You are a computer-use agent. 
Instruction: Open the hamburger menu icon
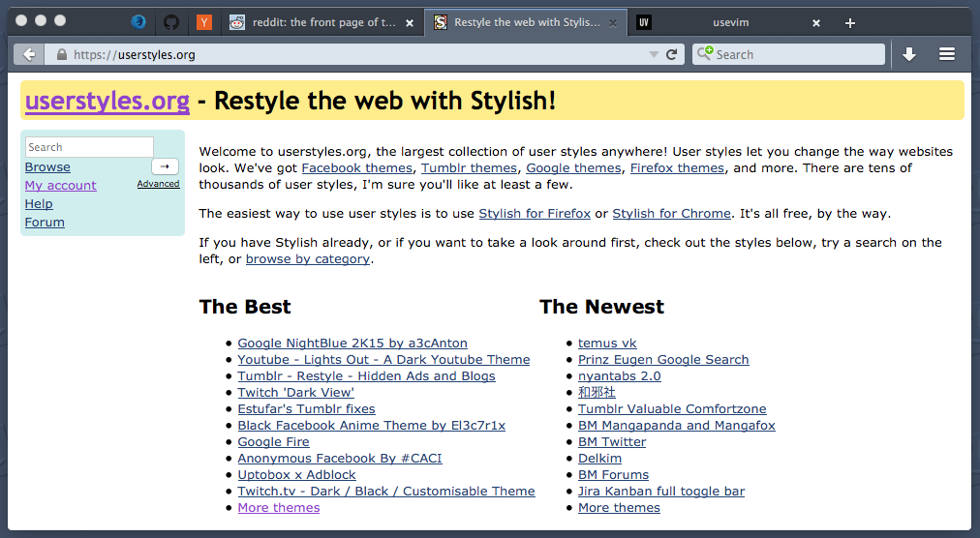tap(947, 54)
